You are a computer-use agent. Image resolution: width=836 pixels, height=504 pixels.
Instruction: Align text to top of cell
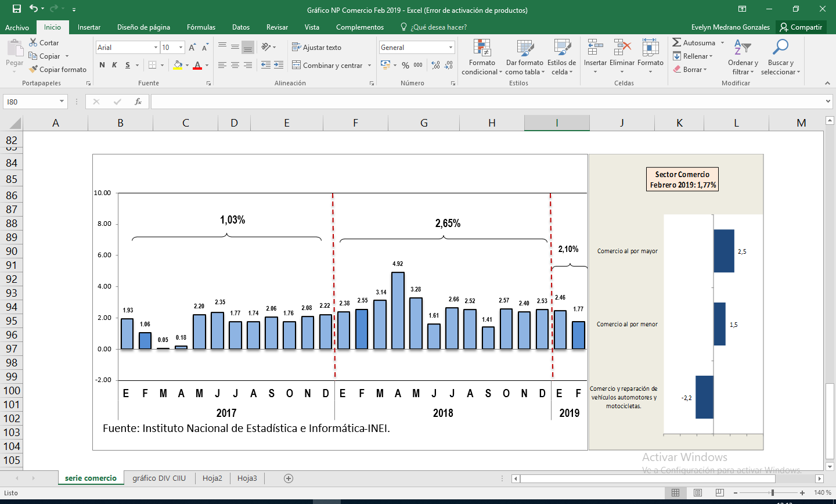pos(222,47)
